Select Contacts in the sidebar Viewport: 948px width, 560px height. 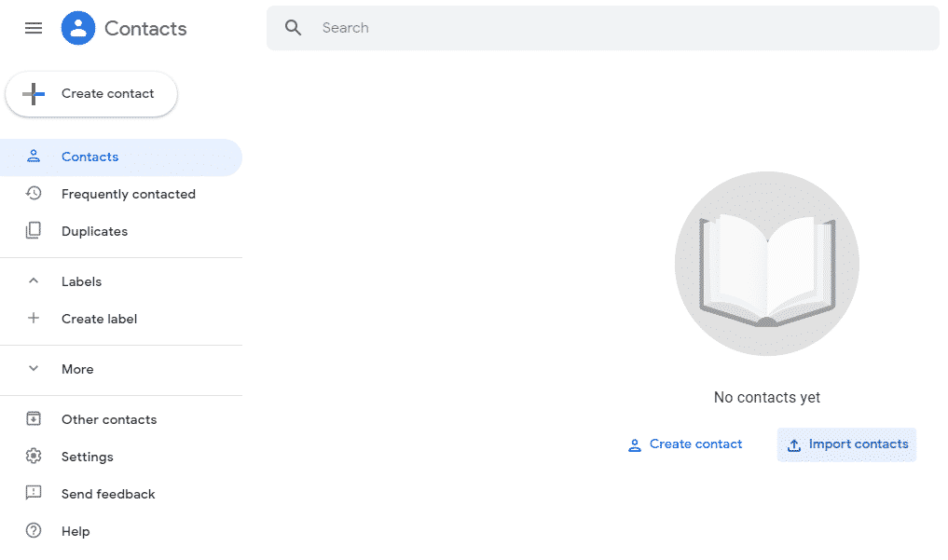pyautogui.click(x=90, y=157)
